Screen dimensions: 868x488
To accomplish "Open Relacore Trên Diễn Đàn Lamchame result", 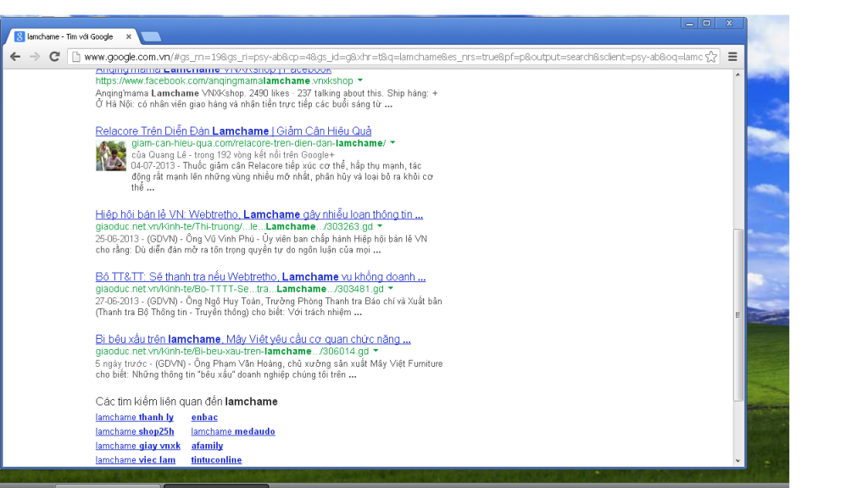I will tap(233, 131).
